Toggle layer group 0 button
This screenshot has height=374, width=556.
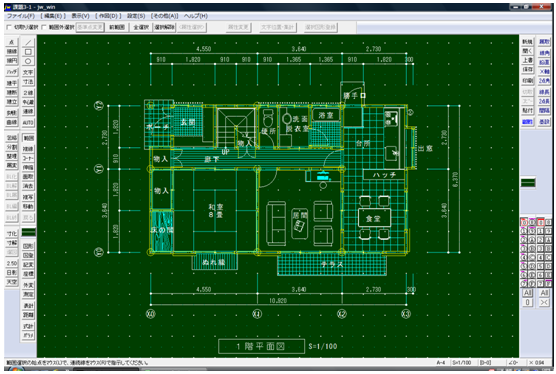(540, 222)
